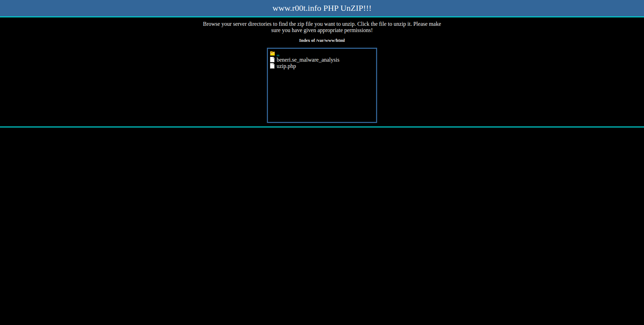The width and height of the screenshot is (644, 325).
Task: Click the file icon beside beneri.se_malware_analysis
Action: [272, 60]
